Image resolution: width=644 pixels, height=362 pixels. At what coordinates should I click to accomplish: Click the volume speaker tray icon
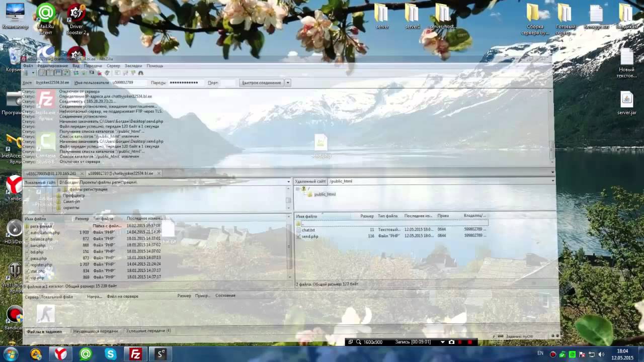pyautogui.click(x=601, y=354)
